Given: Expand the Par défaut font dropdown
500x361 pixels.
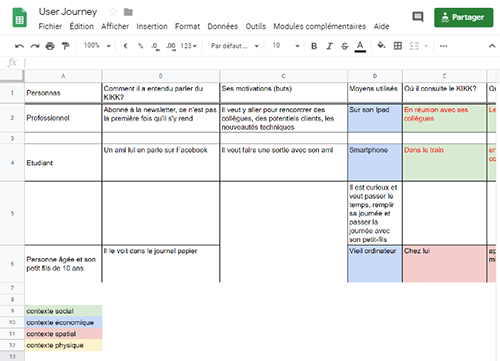Looking at the screenshot, I should click(235, 46).
